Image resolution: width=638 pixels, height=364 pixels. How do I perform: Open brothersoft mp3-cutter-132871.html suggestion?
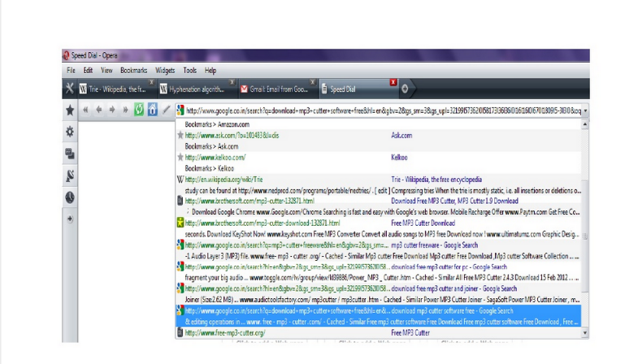coord(250,201)
